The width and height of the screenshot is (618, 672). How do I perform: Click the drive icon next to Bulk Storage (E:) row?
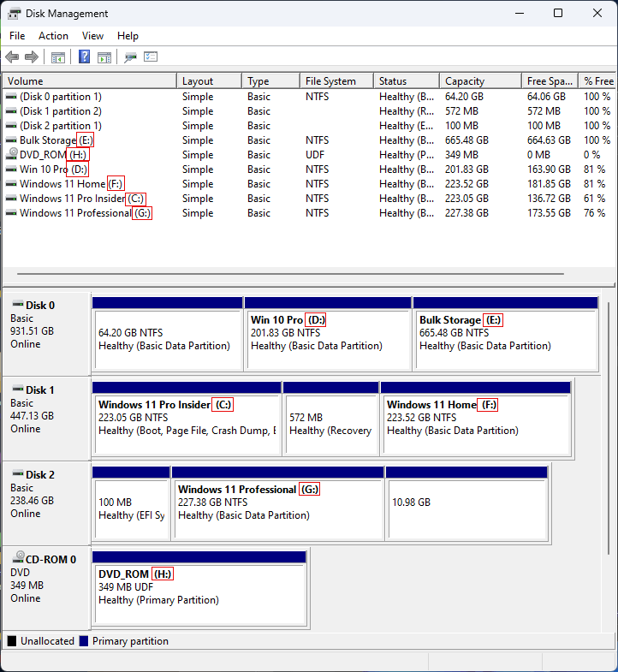pyautogui.click(x=11, y=140)
